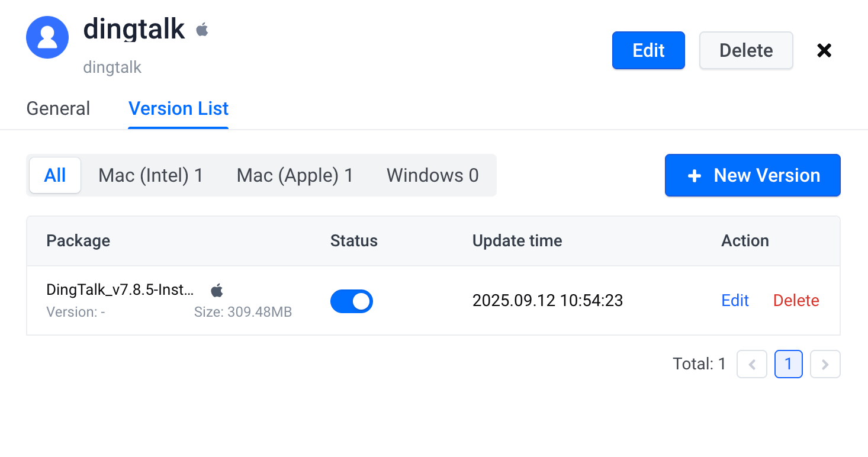Click the DingTalk_v7.8.5-Inst package name
Image resolution: width=868 pixels, height=457 pixels.
pyautogui.click(x=120, y=290)
